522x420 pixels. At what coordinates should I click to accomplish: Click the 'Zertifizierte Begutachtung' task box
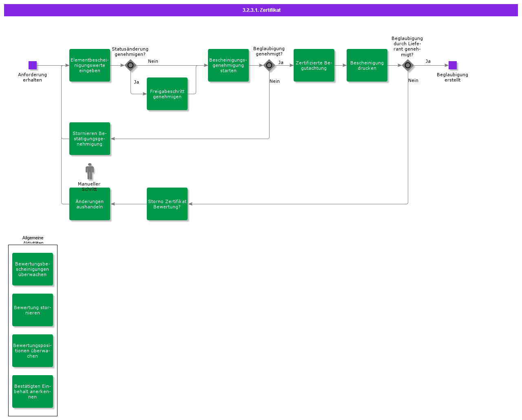314,65
